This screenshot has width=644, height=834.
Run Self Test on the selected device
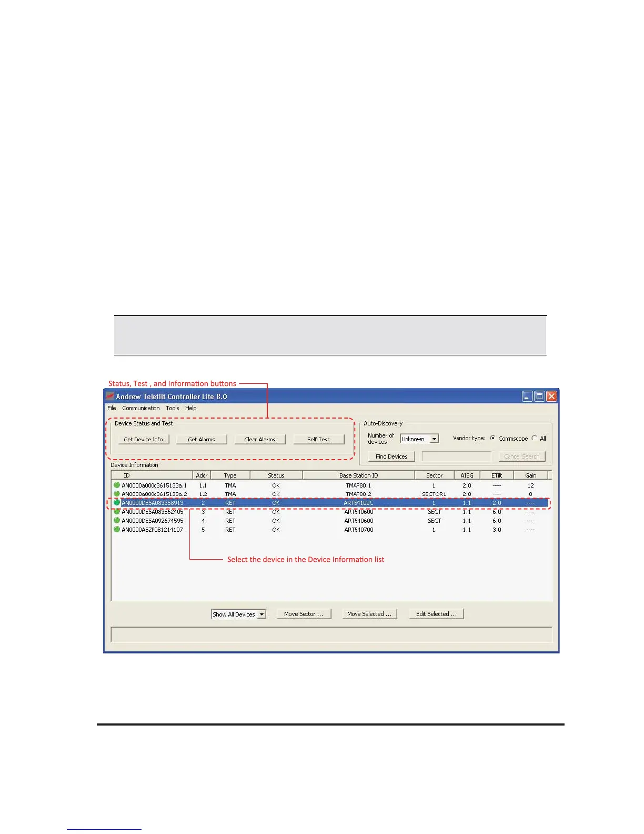(319, 439)
